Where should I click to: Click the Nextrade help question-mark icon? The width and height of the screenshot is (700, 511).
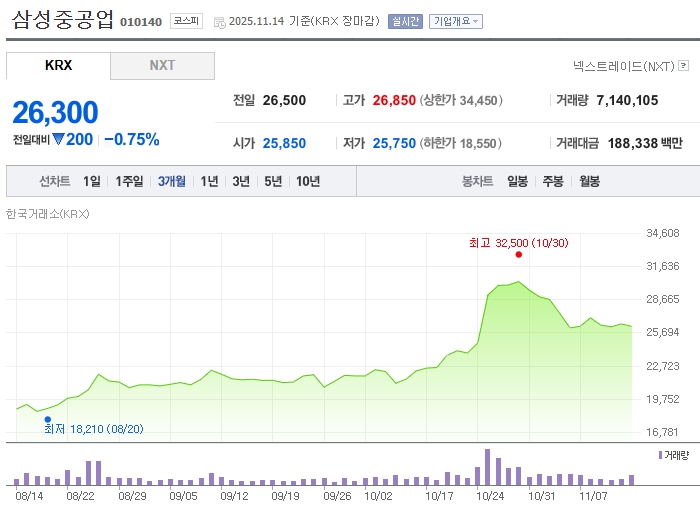tap(683, 66)
